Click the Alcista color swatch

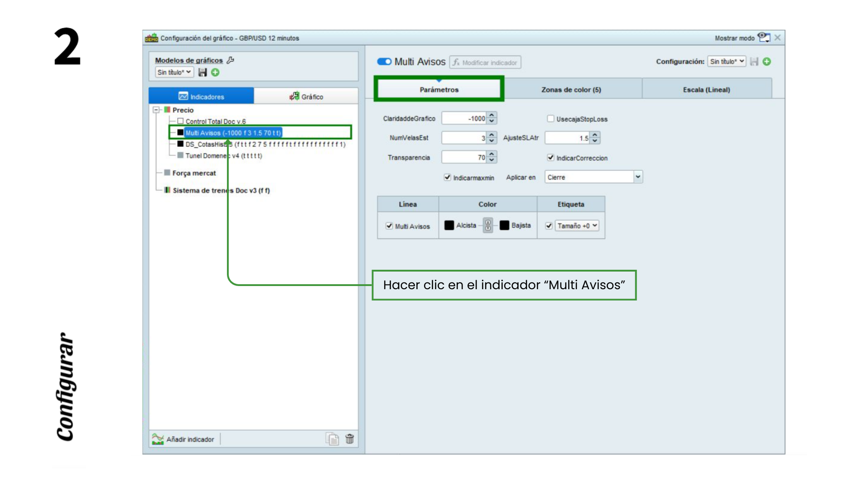click(449, 225)
